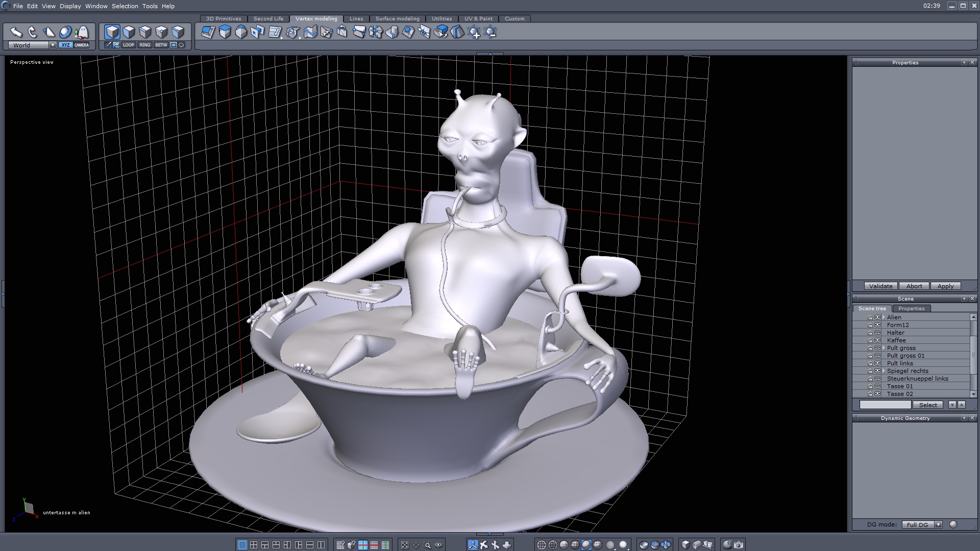Click the RING selection mode button

tap(145, 45)
